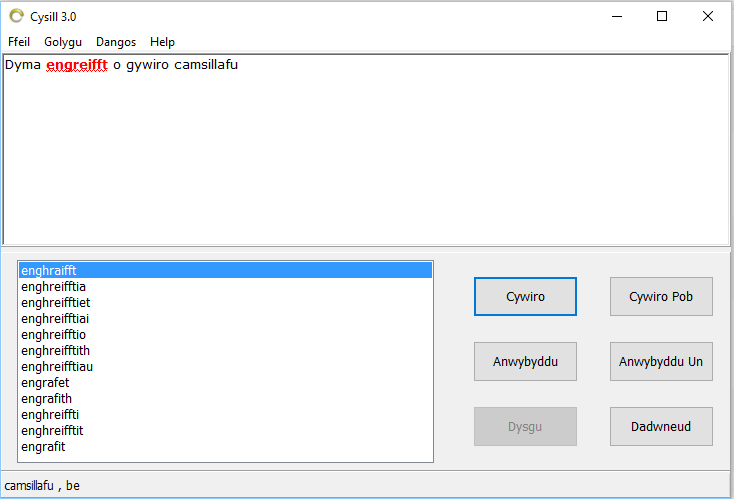
Task: Open the Help menu
Action: pyautogui.click(x=162, y=42)
